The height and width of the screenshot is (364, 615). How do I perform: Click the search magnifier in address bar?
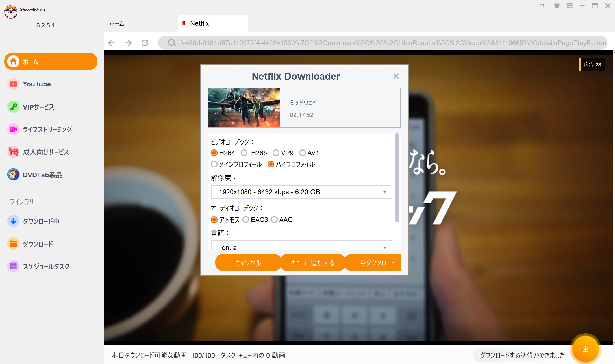click(x=172, y=43)
